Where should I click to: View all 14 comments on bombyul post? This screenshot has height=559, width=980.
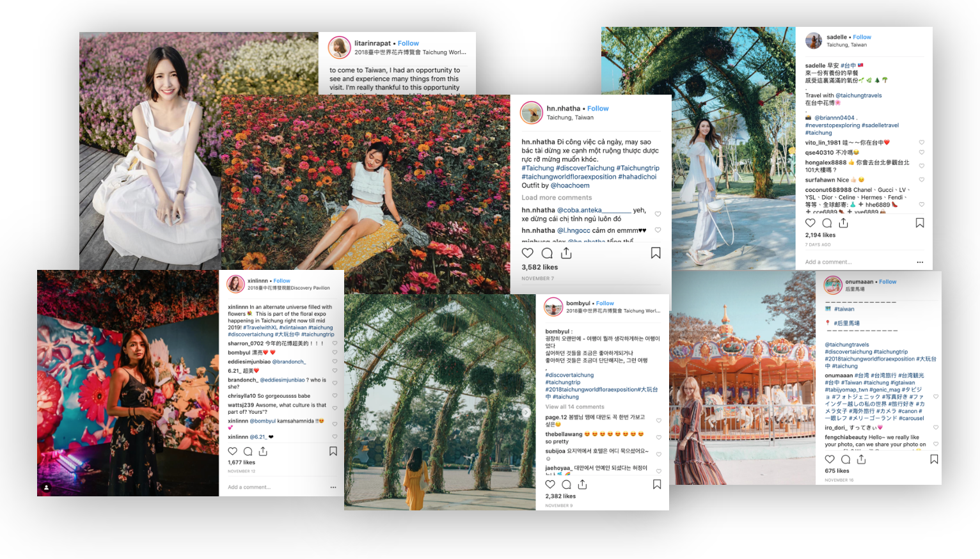(574, 407)
